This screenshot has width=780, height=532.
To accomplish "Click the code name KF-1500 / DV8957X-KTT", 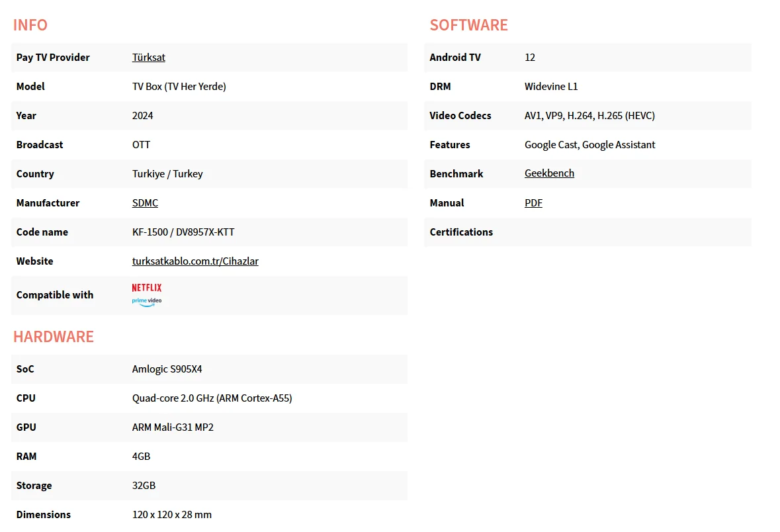I will pos(183,232).
